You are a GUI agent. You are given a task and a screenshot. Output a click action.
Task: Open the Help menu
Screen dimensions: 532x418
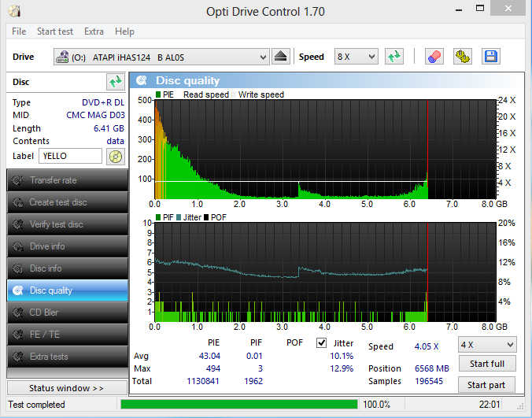[124, 31]
